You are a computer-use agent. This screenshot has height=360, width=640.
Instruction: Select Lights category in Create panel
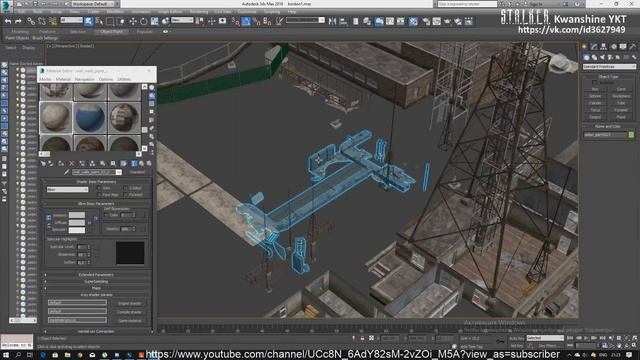pos(602,58)
